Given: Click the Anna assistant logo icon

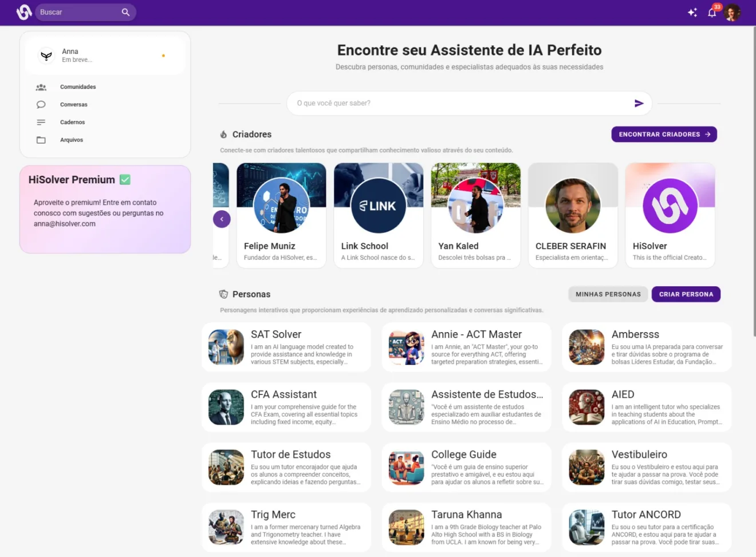Looking at the screenshot, I should pyautogui.click(x=46, y=56).
